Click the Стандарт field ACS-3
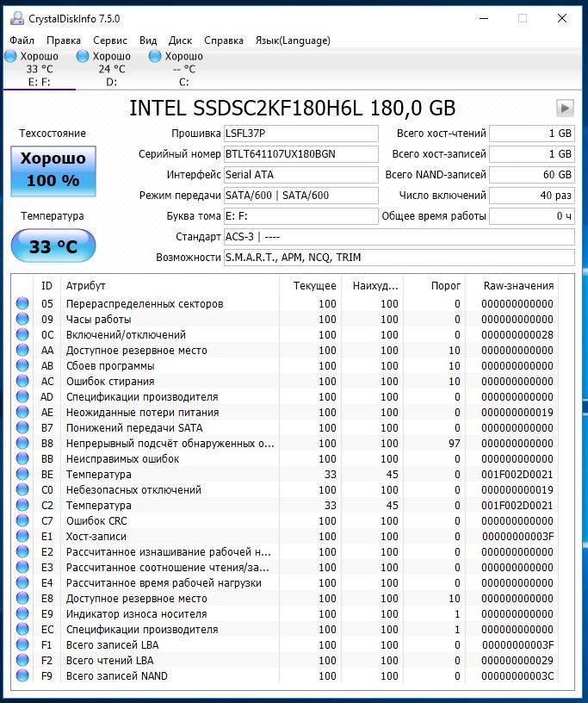The width and height of the screenshot is (588, 703). pyautogui.click(x=399, y=236)
